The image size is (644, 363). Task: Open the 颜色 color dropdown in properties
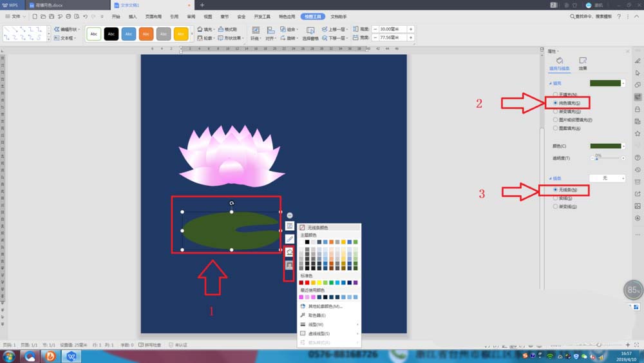coord(607,146)
